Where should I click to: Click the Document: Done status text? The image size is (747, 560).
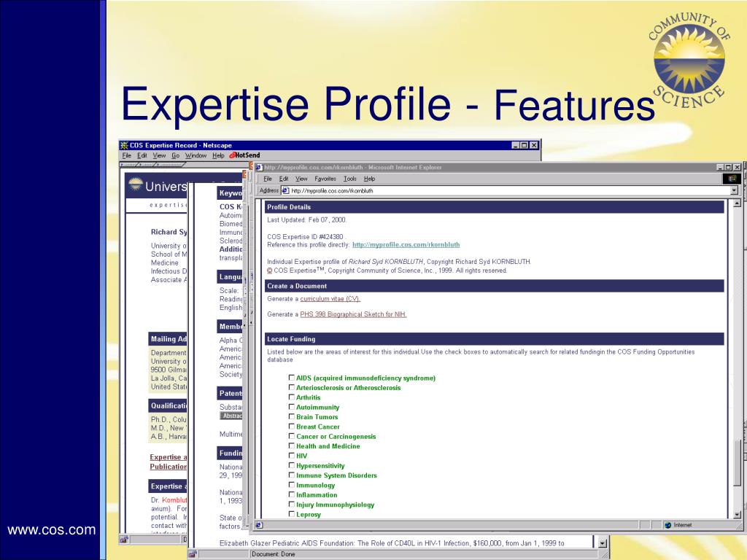click(x=274, y=554)
